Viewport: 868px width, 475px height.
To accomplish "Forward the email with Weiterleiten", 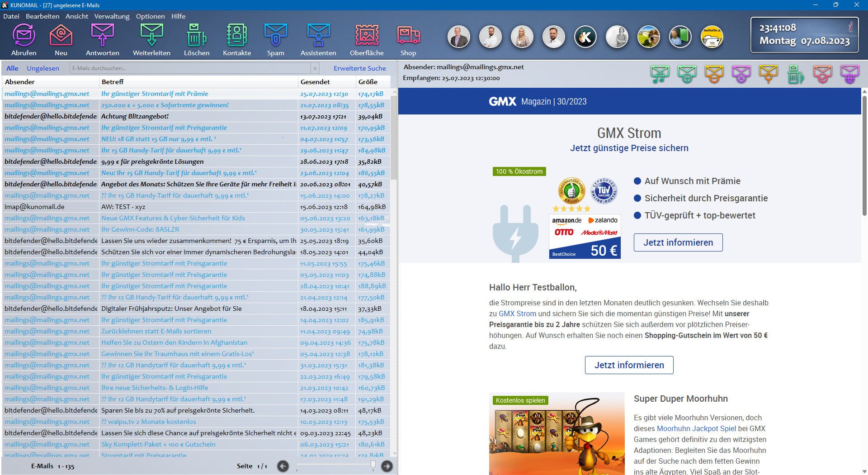I will (151, 35).
